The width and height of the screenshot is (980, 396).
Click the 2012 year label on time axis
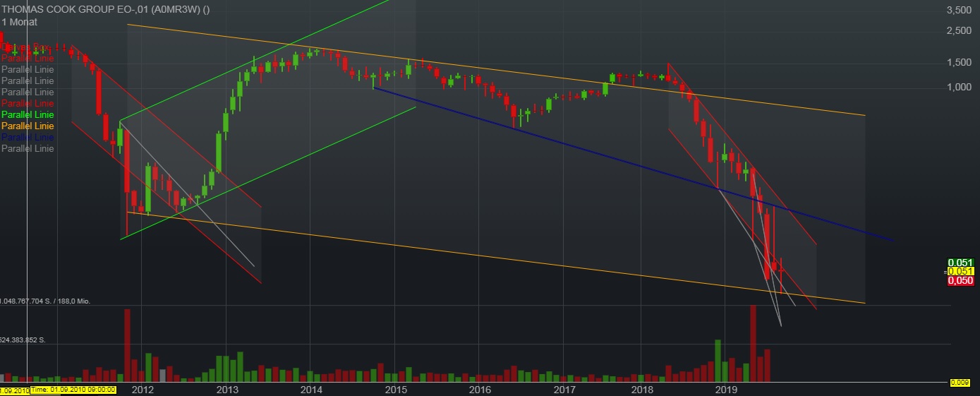pos(143,390)
